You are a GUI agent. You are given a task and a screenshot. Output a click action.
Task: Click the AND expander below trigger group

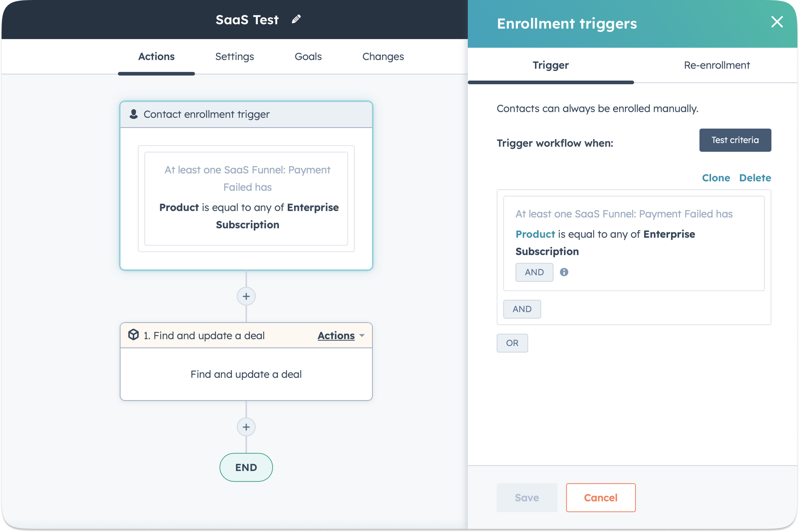521,309
